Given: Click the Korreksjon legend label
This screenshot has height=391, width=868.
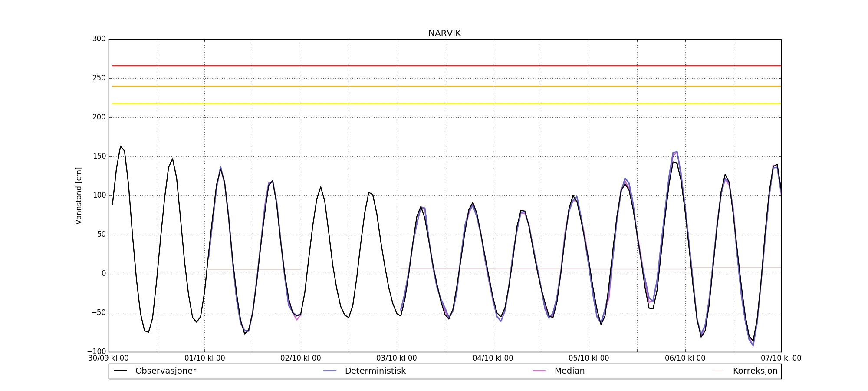Looking at the screenshot, I should 755,371.
